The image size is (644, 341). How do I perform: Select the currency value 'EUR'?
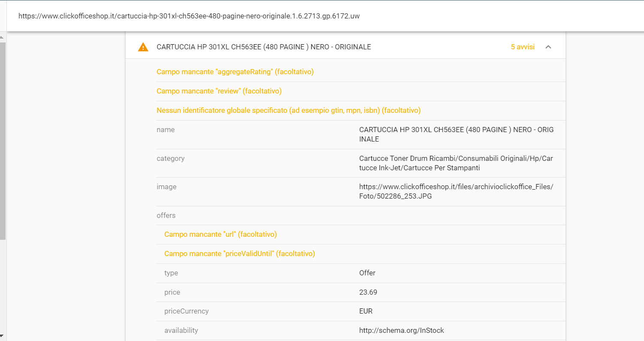point(366,311)
